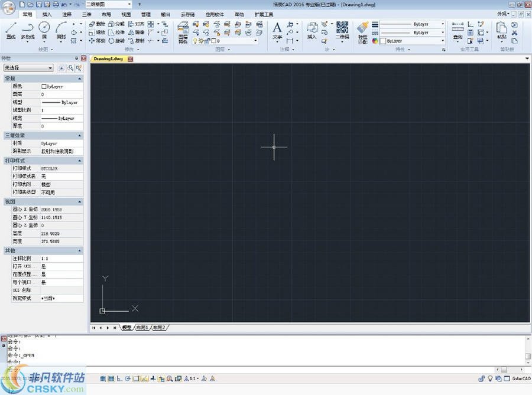
Task: Click the Text (文字) annotation tool
Action: [x=277, y=31]
